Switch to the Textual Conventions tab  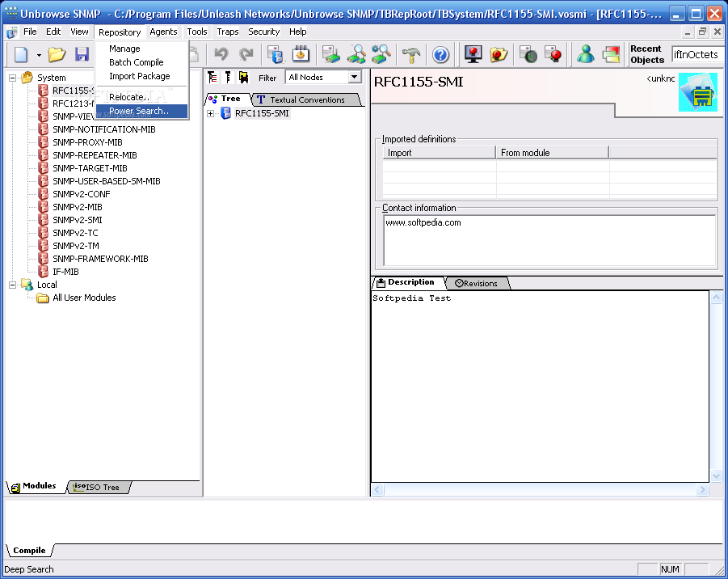click(x=306, y=100)
